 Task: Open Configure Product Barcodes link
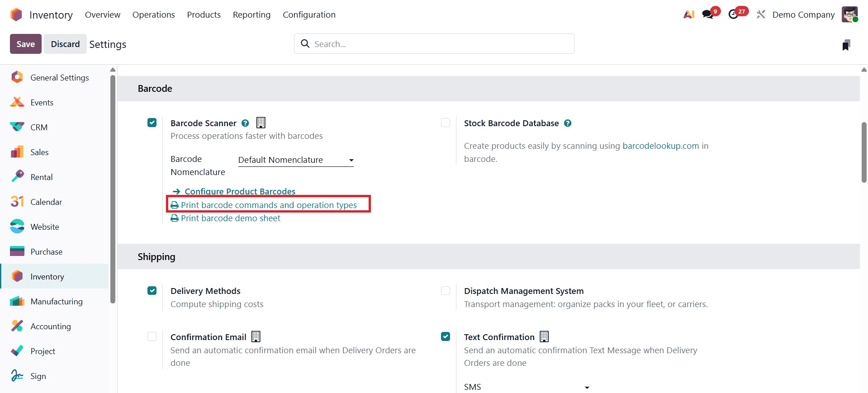(234, 191)
